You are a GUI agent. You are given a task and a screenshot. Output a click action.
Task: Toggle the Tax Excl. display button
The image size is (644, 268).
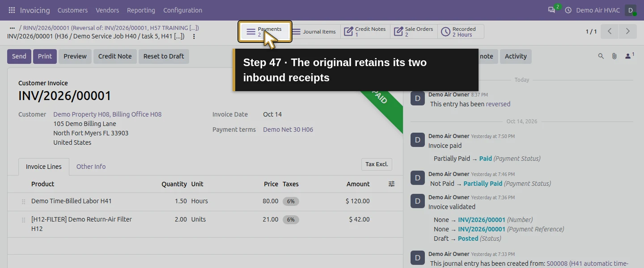coord(377,164)
